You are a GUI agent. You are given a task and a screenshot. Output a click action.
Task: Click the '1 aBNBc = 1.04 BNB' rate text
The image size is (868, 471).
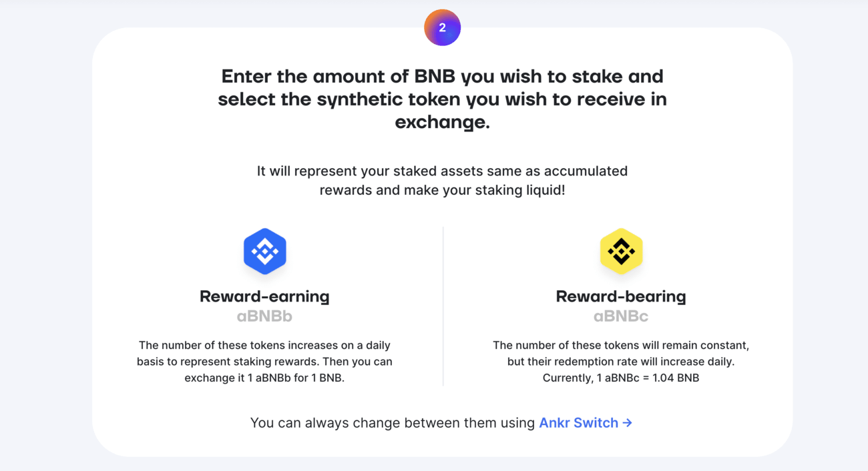tap(621, 378)
